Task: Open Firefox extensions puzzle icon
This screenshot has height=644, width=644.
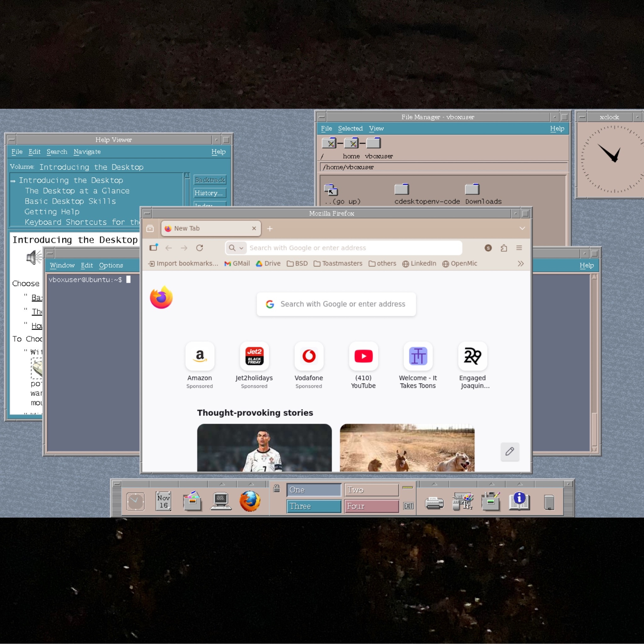Action: pos(504,248)
